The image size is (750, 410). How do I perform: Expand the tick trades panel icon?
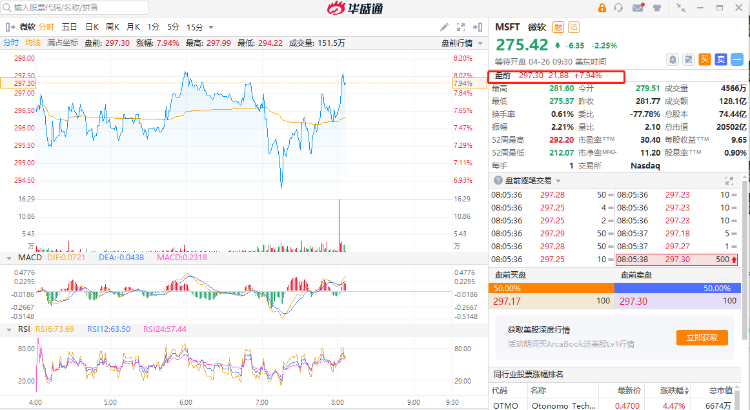click(728, 181)
